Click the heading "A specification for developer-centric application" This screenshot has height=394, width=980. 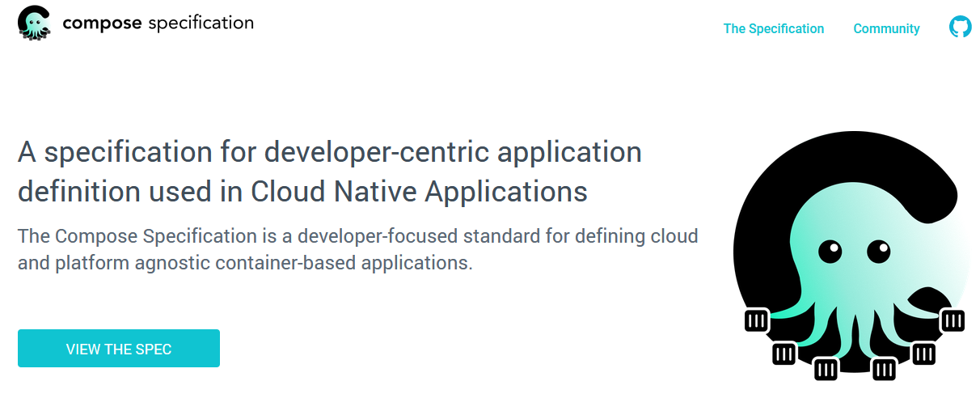(x=330, y=152)
